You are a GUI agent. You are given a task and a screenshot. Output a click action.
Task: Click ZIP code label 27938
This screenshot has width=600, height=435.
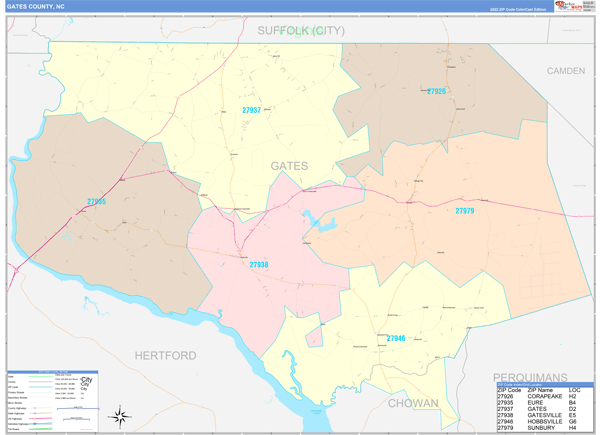click(258, 265)
